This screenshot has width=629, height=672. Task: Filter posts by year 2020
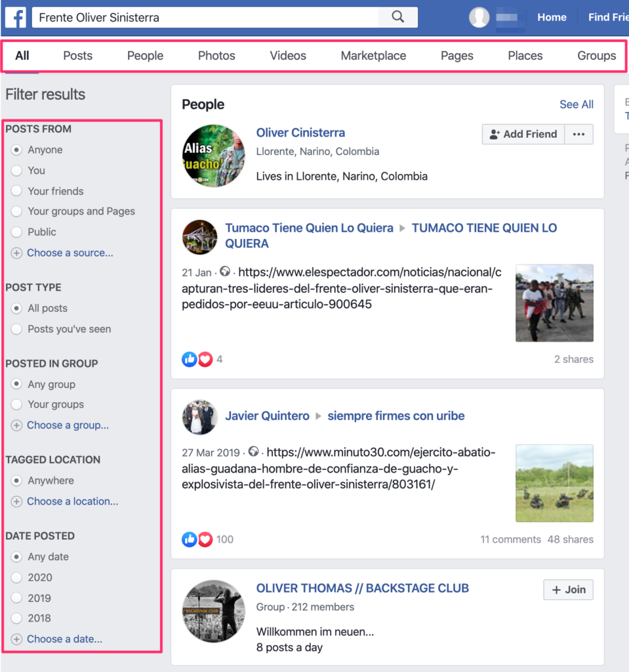pyautogui.click(x=16, y=577)
